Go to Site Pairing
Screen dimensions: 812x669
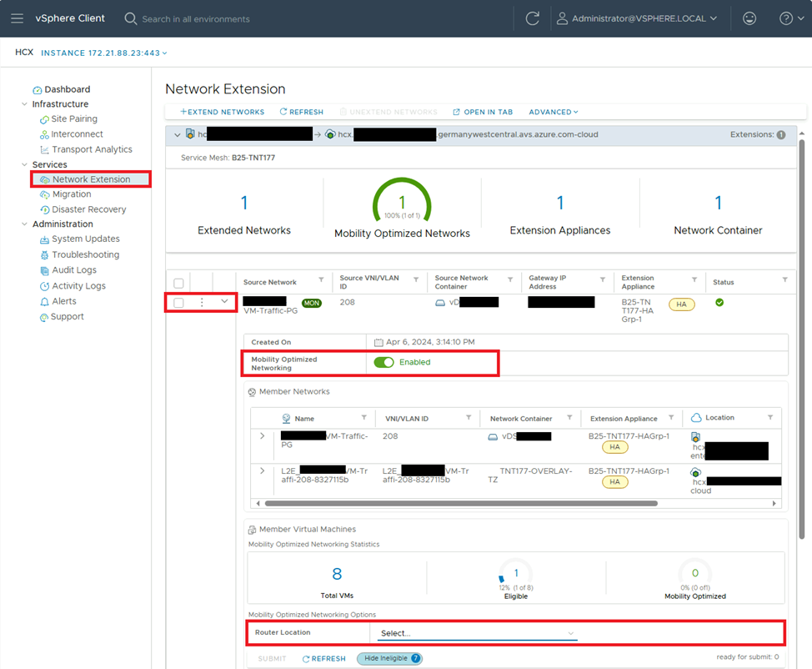point(74,118)
